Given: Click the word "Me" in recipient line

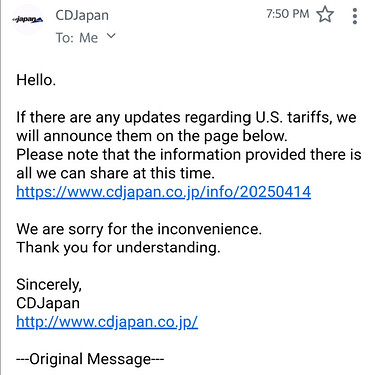Looking at the screenshot, I should (x=89, y=38).
